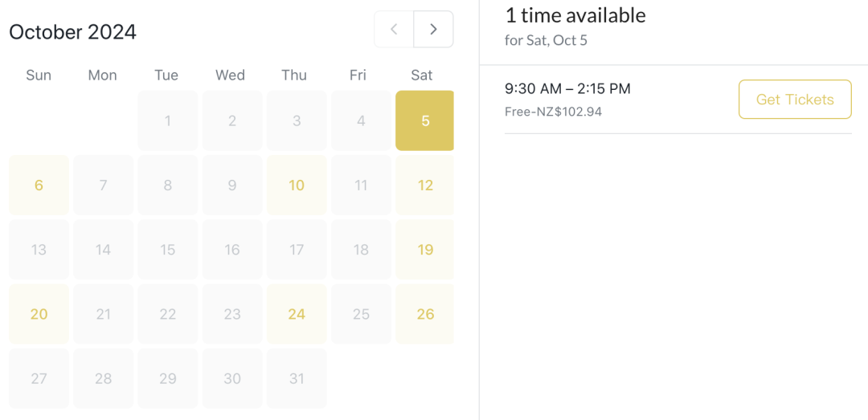868x420 pixels.
Task: Click unavailable date October 15
Action: 167,250
